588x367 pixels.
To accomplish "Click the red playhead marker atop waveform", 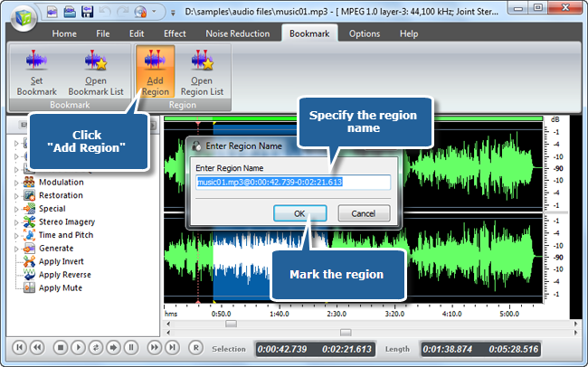I will pyautogui.click(x=198, y=123).
